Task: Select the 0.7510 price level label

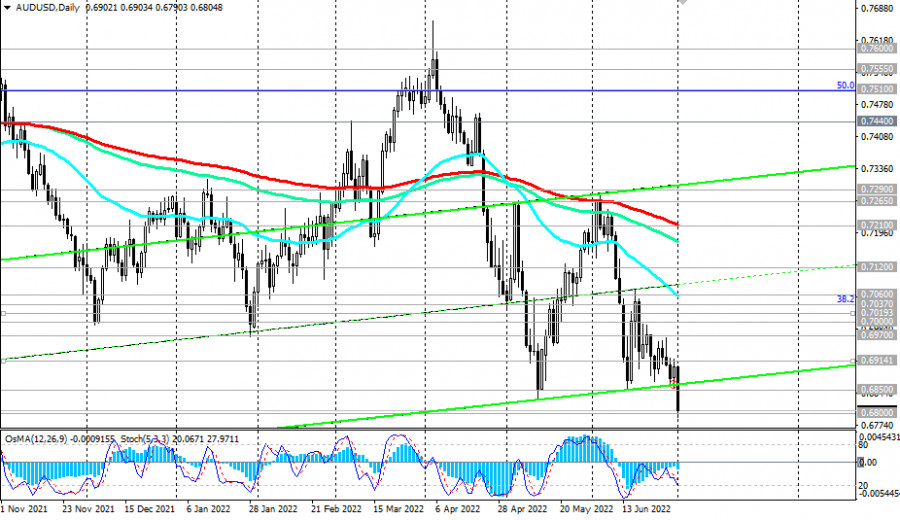Action: click(875, 90)
